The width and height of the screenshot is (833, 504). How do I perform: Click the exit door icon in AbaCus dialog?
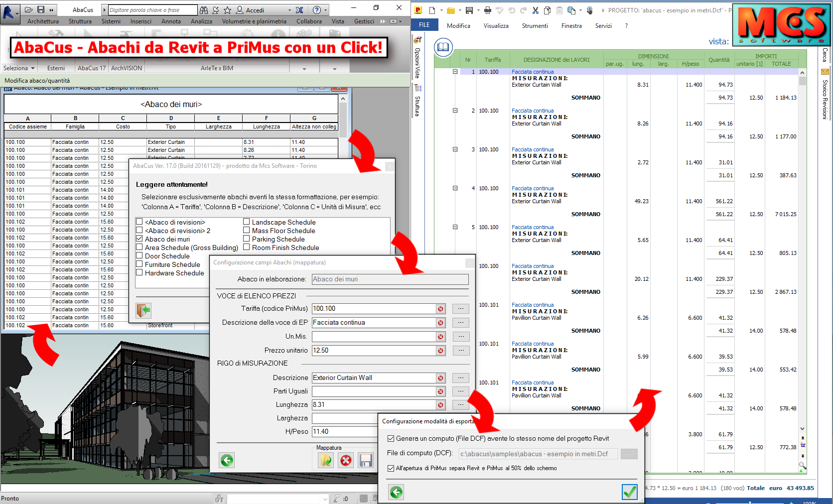(x=143, y=310)
